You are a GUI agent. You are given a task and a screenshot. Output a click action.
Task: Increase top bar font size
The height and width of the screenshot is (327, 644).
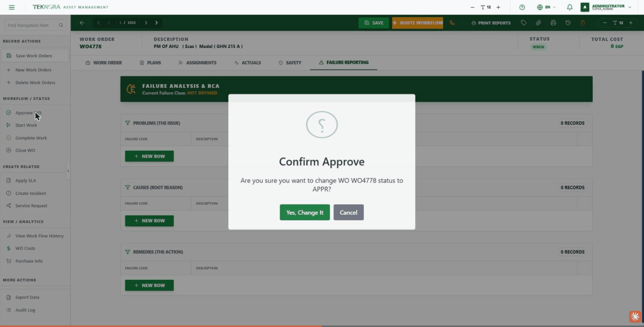click(498, 7)
